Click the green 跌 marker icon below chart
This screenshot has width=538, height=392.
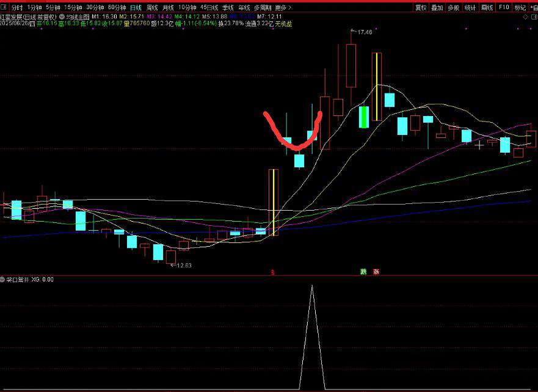point(363,272)
